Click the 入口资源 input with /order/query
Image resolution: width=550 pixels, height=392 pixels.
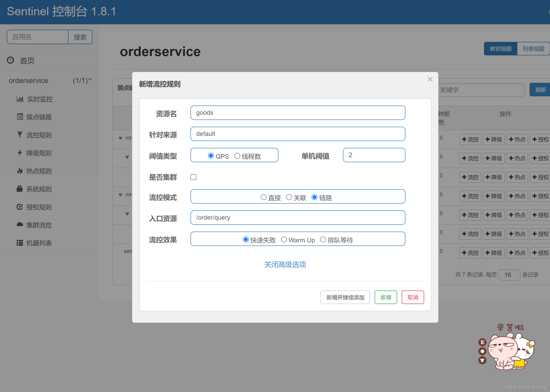(x=298, y=218)
